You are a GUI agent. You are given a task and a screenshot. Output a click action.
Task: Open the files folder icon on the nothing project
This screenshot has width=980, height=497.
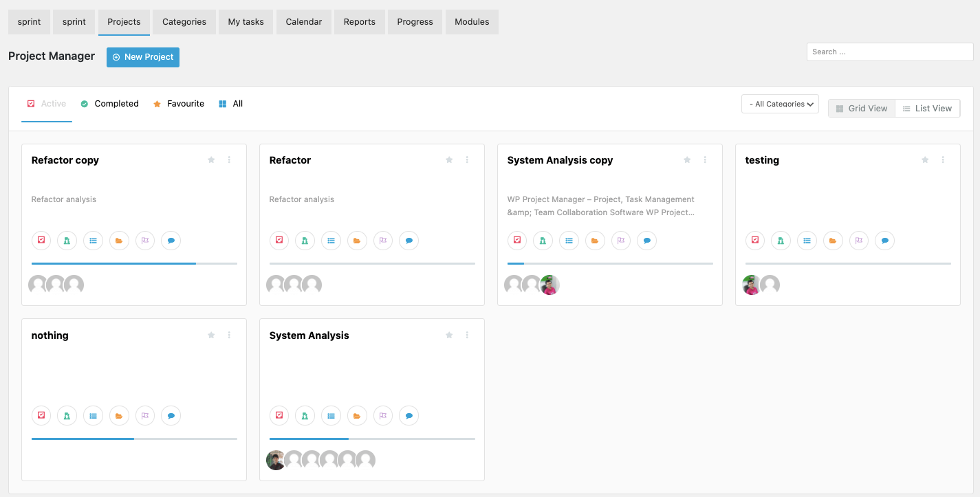click(x=119, y=415)
